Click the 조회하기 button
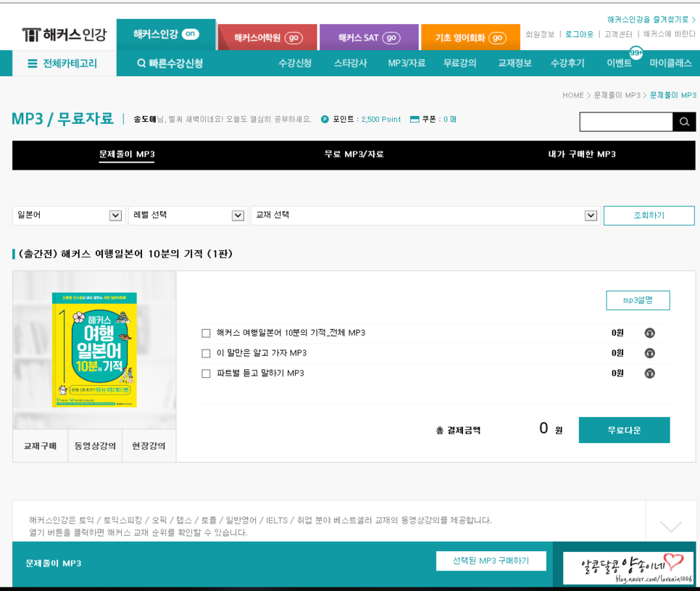The width and height of the screenshot is (700, 591). coord(649,215)
